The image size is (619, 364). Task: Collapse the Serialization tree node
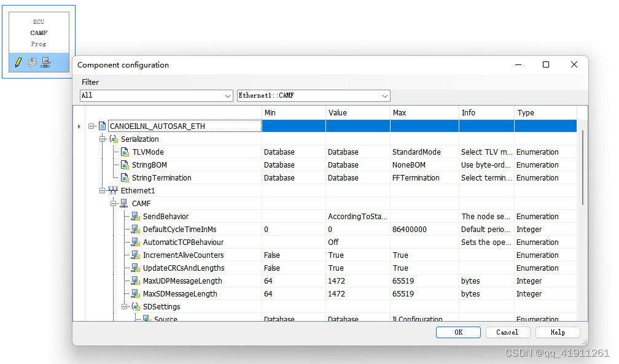[102, 139]
